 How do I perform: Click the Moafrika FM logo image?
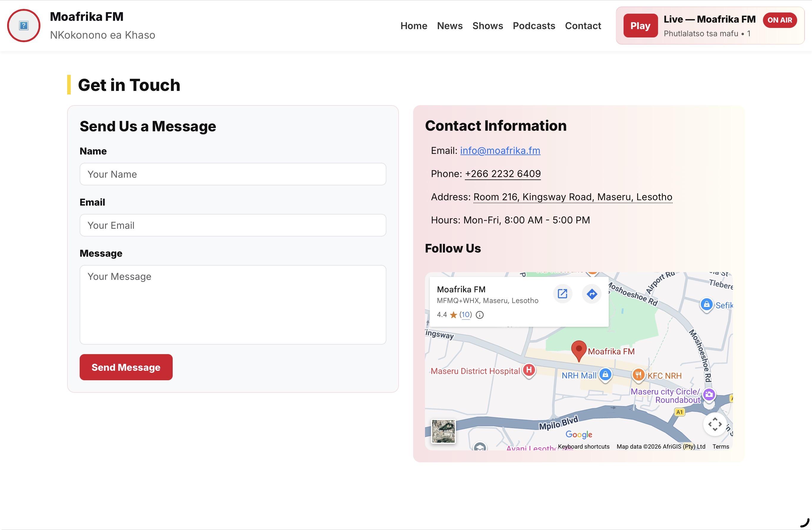click(x=23, y=26)
